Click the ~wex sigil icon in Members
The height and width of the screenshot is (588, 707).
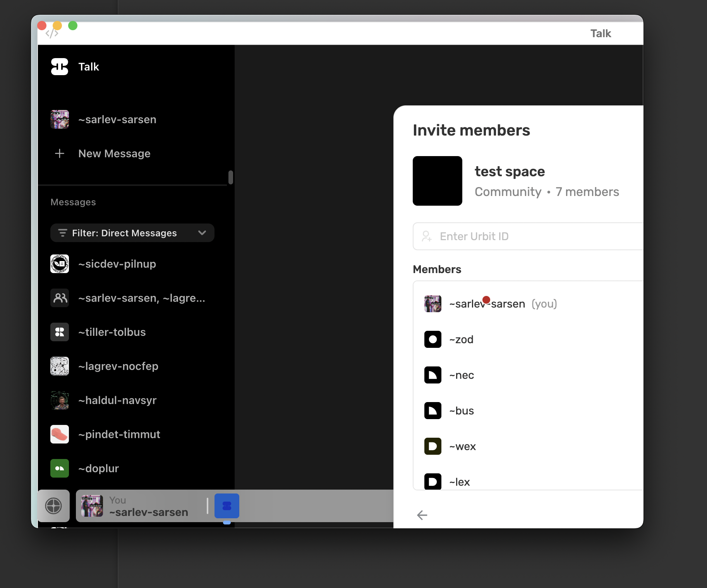[432, 446]
